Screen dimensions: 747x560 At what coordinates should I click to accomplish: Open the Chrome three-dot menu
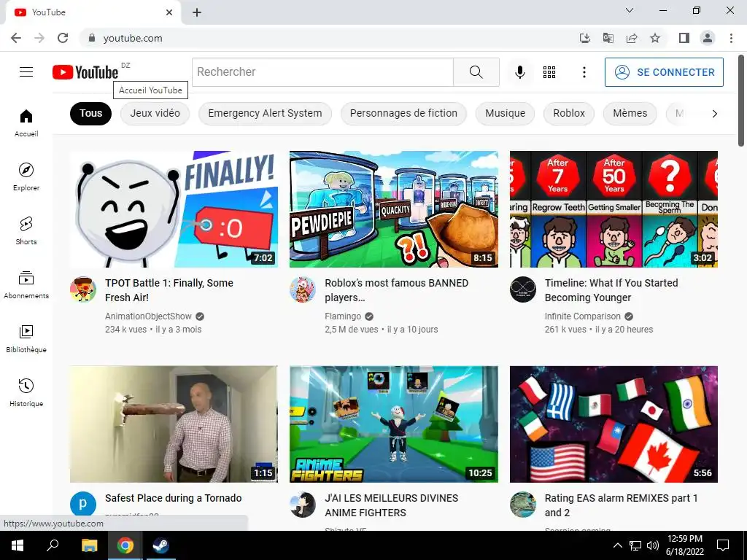(731, 38)
